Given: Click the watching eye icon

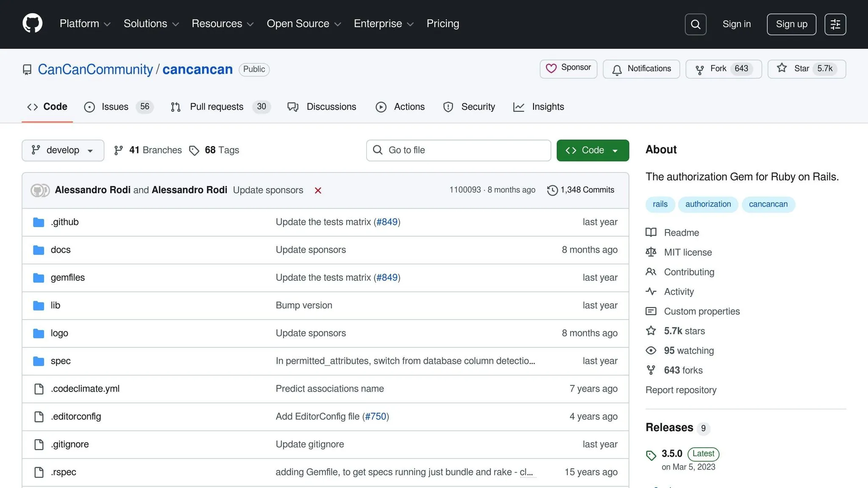Looking at the screenshot, I should tap(651, 351).
